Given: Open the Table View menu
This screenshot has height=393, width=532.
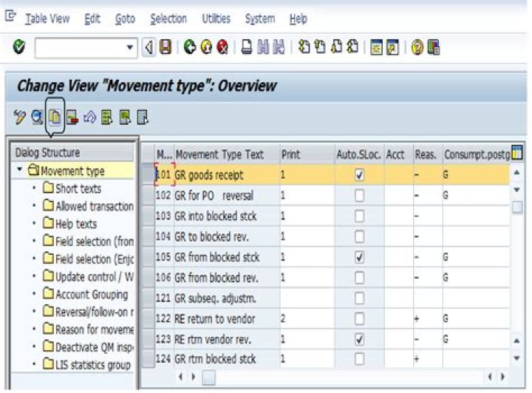Looking at the screenshot, I should coord(47,18).
